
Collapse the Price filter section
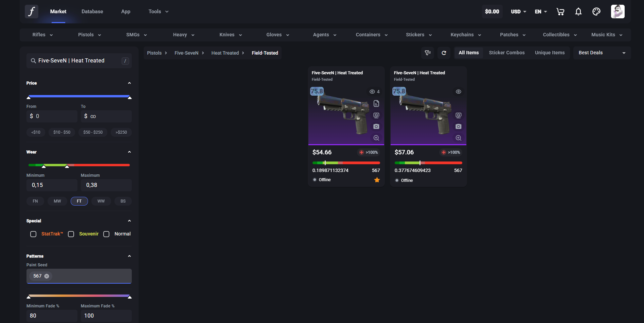point(129,83)
